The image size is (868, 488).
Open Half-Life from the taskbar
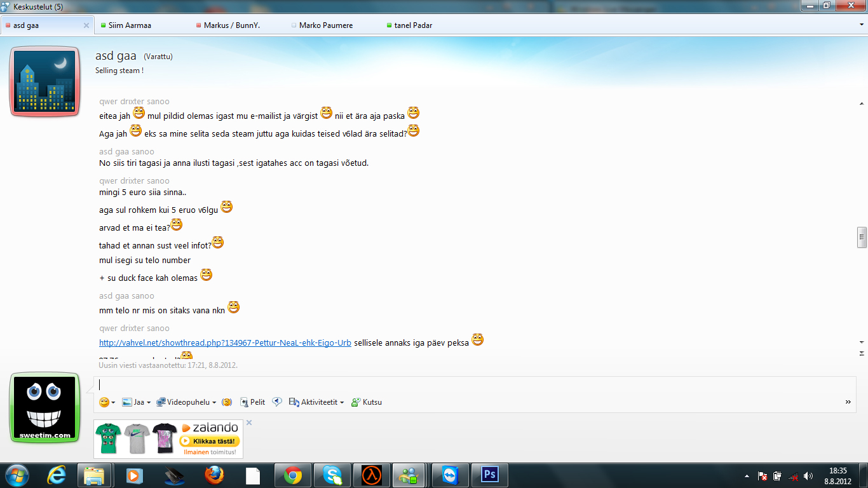click(372, 475)
